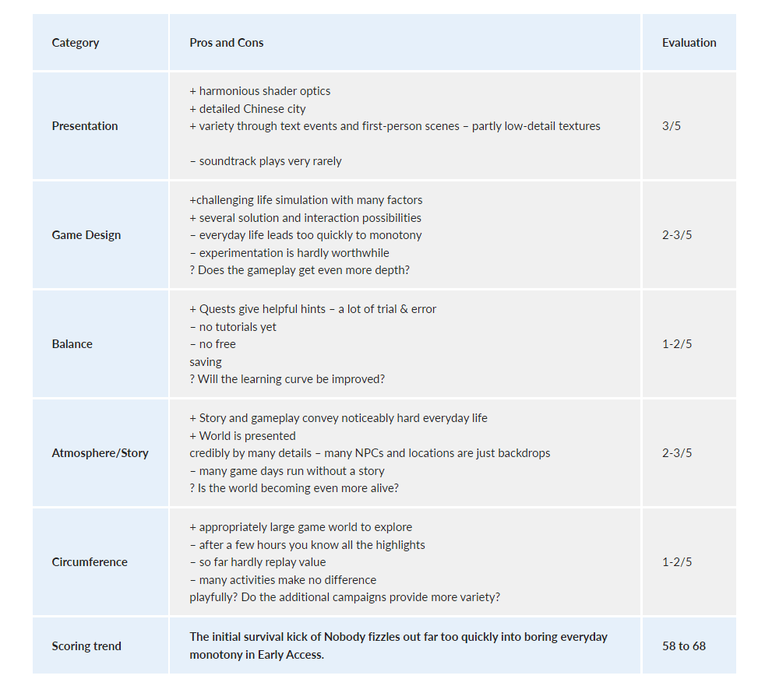Click the Game Design 2-3/5 rating
Image resolution: width=758 pixels, height=700 pixels.
tap(677, 235)
